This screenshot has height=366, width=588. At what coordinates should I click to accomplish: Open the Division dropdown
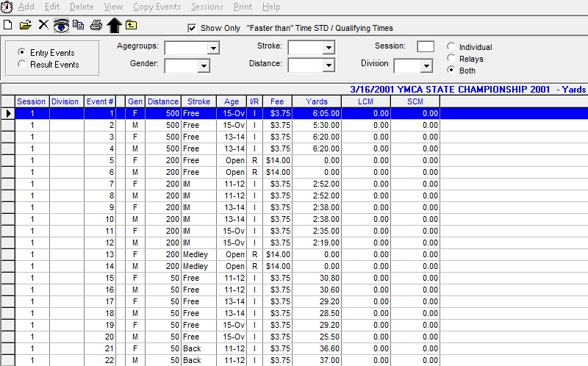pyautogui.click(x=426, y=66)
